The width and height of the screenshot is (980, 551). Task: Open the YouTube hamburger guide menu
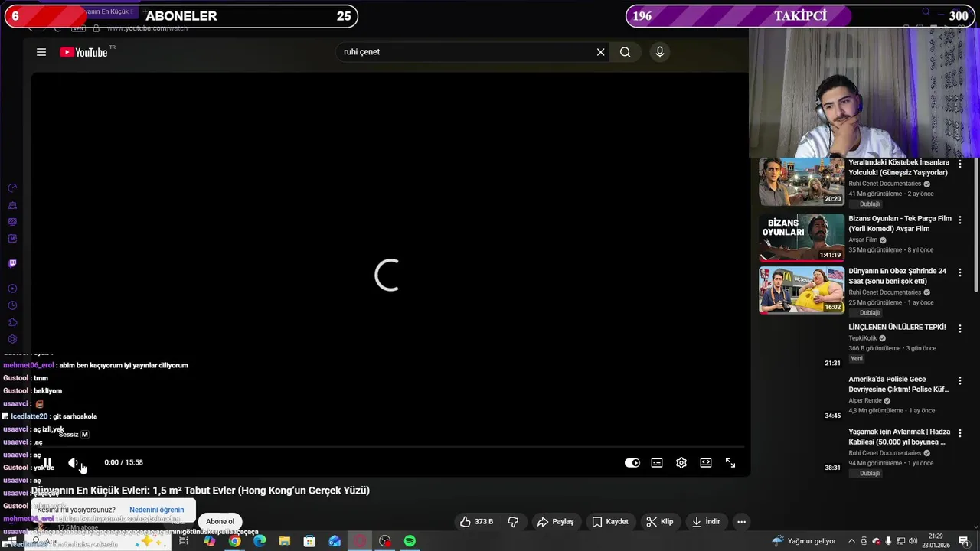point(41,52)
